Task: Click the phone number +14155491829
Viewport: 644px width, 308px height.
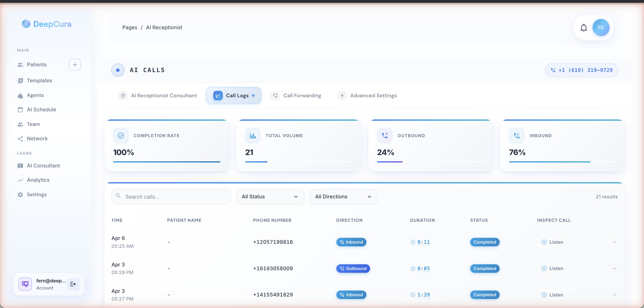Action: pyautogui.click(x=273, y=295)
